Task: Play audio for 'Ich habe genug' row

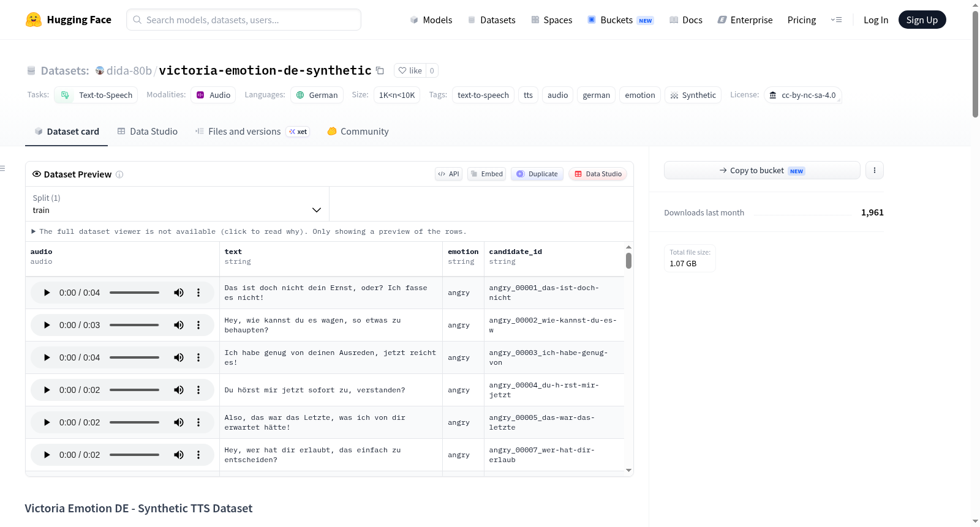Action: pos(47,357)
